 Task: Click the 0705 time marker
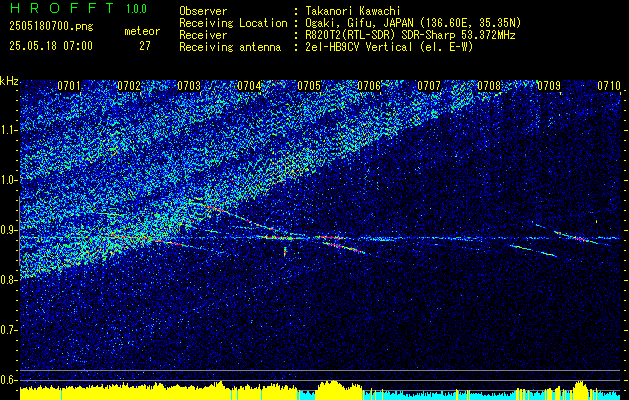309,86
